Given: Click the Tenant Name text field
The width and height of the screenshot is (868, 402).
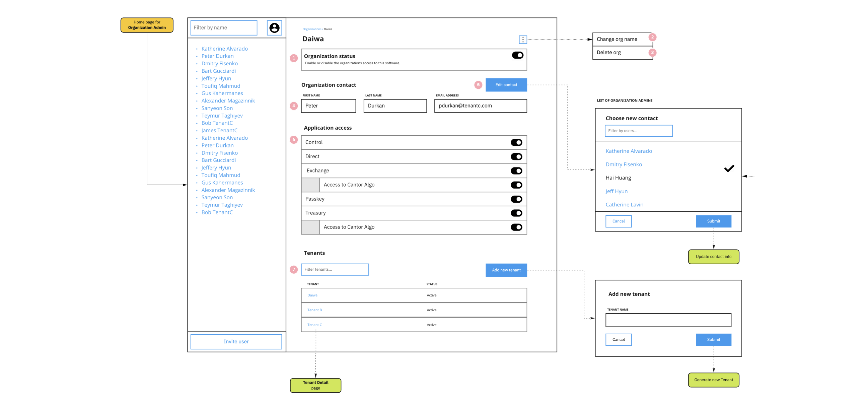Looking at the screenshot, I should (x=668, y=320).
